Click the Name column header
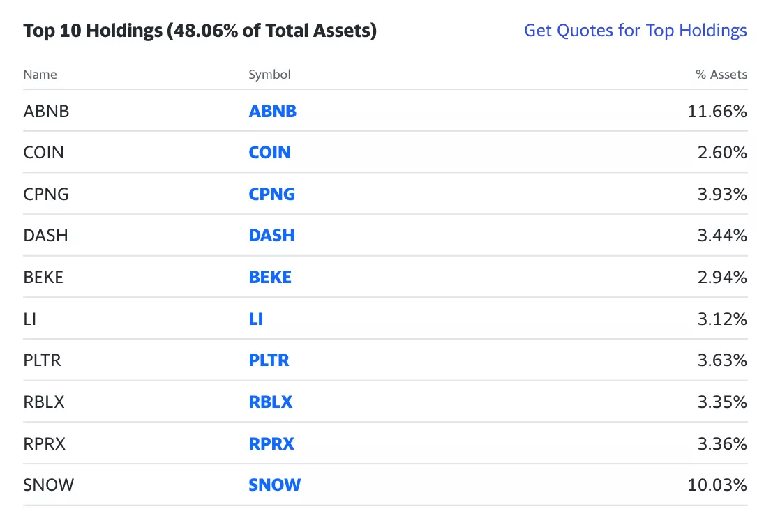This screenshot has height=532, width=757. pos(40,75)
